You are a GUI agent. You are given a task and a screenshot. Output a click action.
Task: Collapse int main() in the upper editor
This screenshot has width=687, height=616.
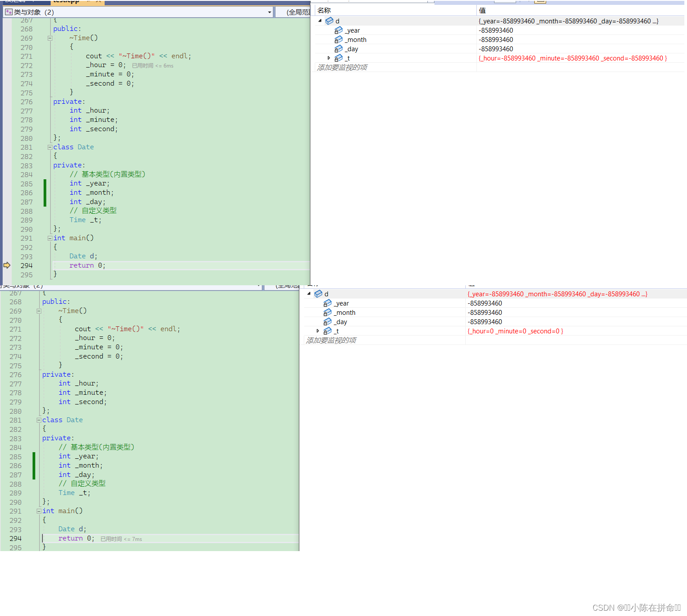[50, 238]
